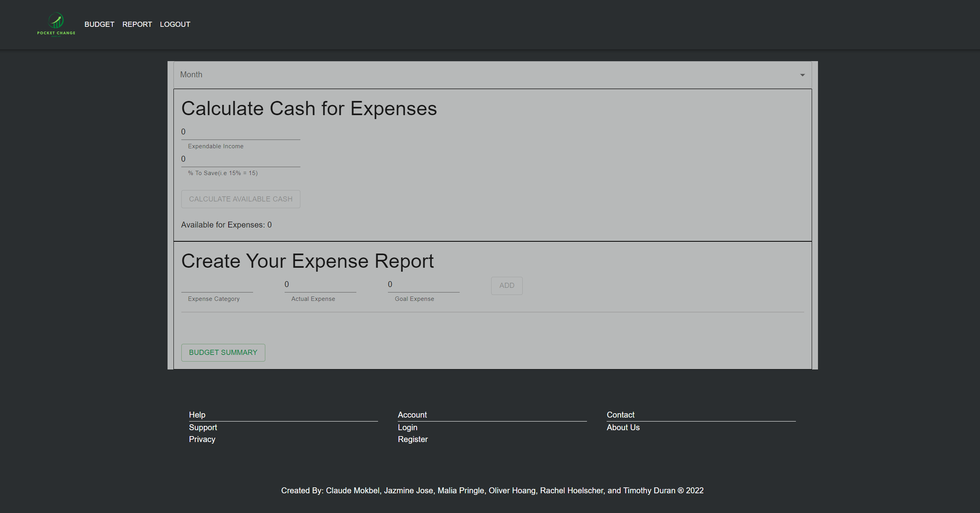
Task: Open the BUDGET SUMMARY
Action: [x=223, y=352]
